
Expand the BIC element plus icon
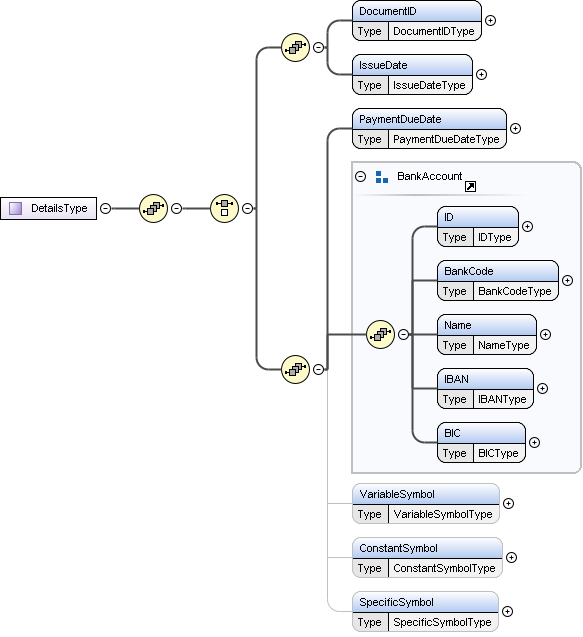click(x=534, y=442)
